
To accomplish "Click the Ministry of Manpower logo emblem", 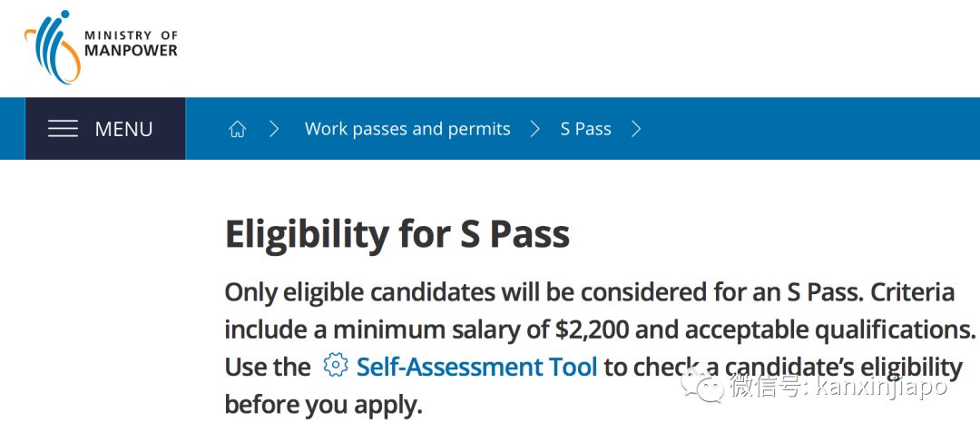I will point(52,45).
